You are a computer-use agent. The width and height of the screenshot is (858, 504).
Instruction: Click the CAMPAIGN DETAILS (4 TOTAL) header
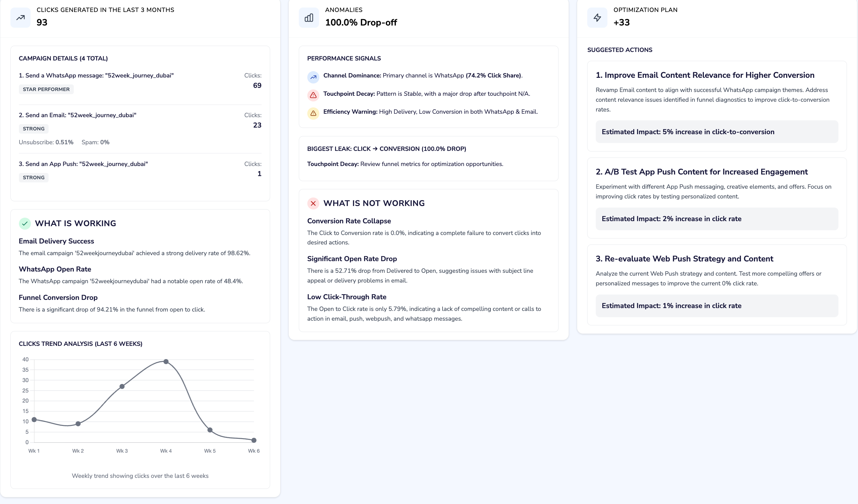(63, 58)
